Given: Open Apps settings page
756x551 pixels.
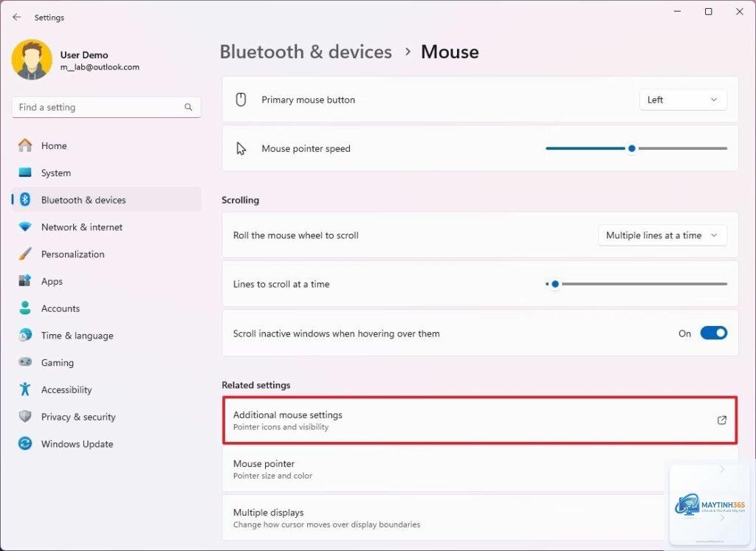Looking at the screenshot, I should tap(106, 281).
